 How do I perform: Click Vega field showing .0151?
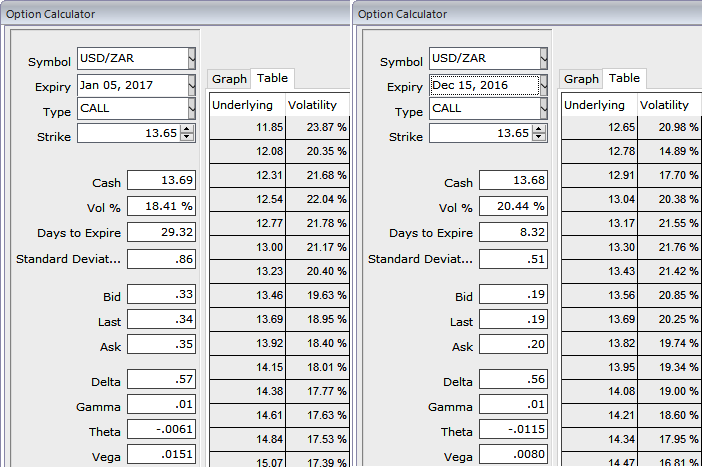coord(162,454)
